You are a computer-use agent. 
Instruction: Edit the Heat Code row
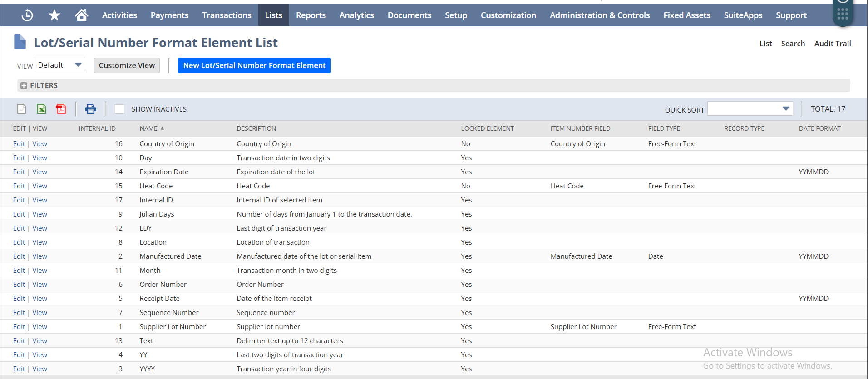click(19, 186)
